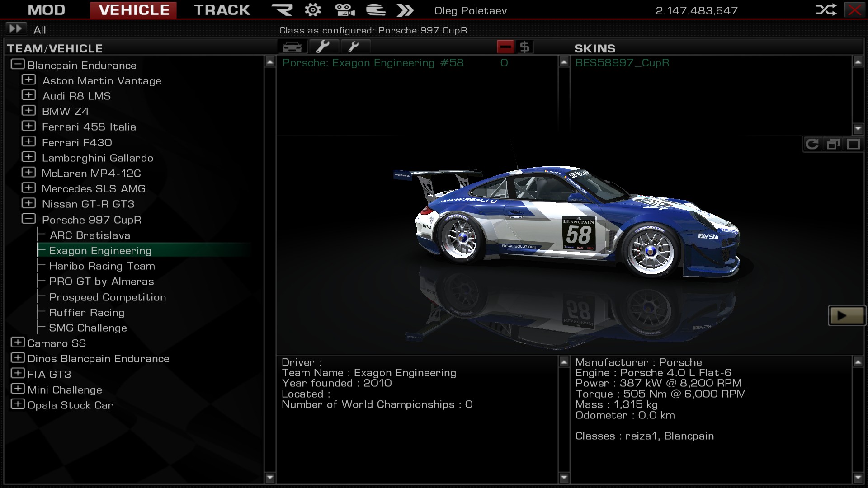Click specs panel scroll up arrow
This screenshot has height=488, width=868.
(858, 361)
